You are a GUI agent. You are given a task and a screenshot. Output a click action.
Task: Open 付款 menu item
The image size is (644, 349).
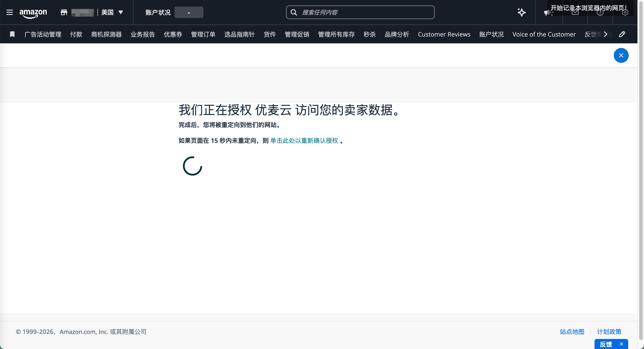(x=76, y=34)
